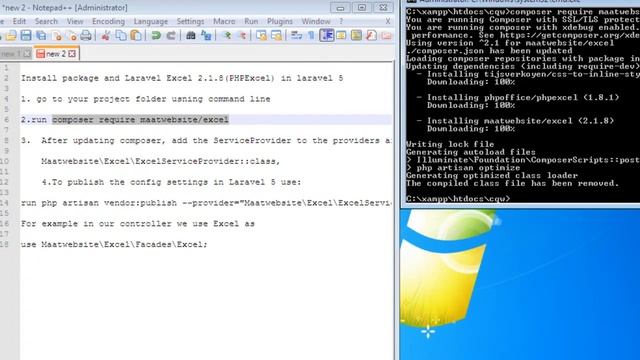Viewport: 640px width, 360px height.
Task: Click the Save All toolbar icon
Action: pyautogui.click(x=41, y=36)
